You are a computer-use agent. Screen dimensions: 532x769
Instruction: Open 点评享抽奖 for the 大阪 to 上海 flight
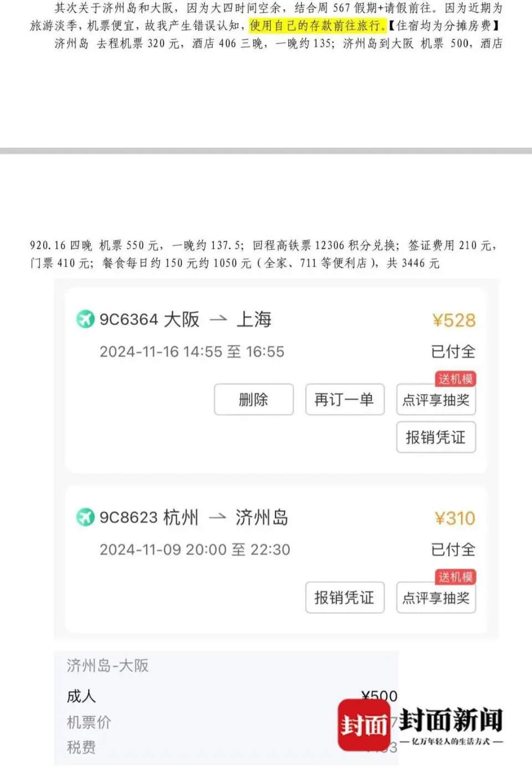click(x=436, y=399)
